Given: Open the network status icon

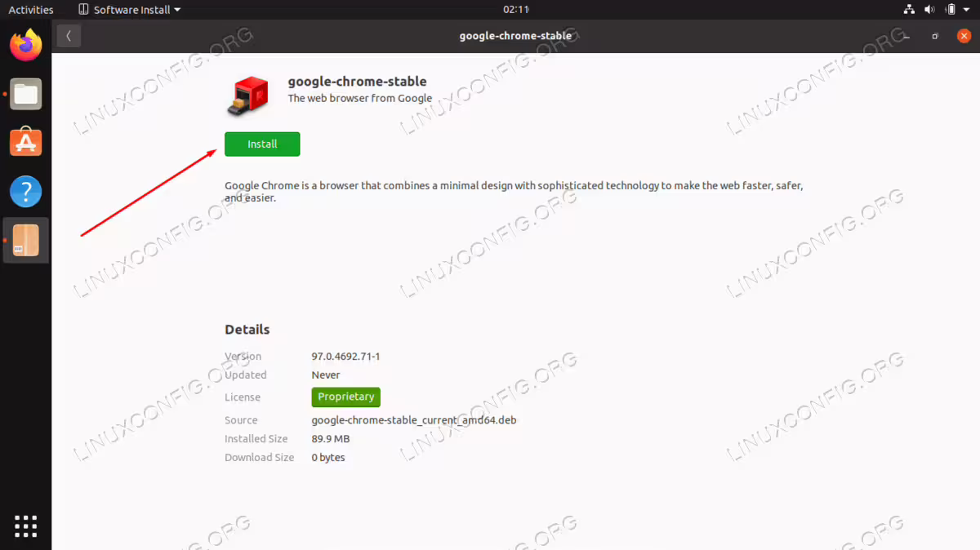Looking at the screenshot, I should click(x=910, y=10).
